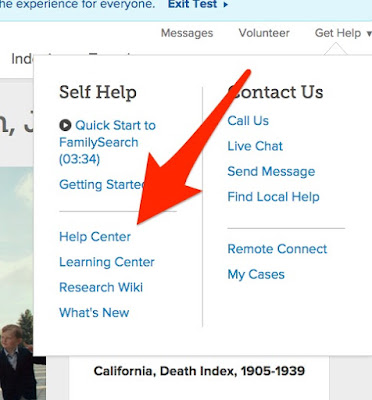Open the Volunteer menu item
Image resolution: width=372 pixels, height=400 pixels.
coord(264,33)
